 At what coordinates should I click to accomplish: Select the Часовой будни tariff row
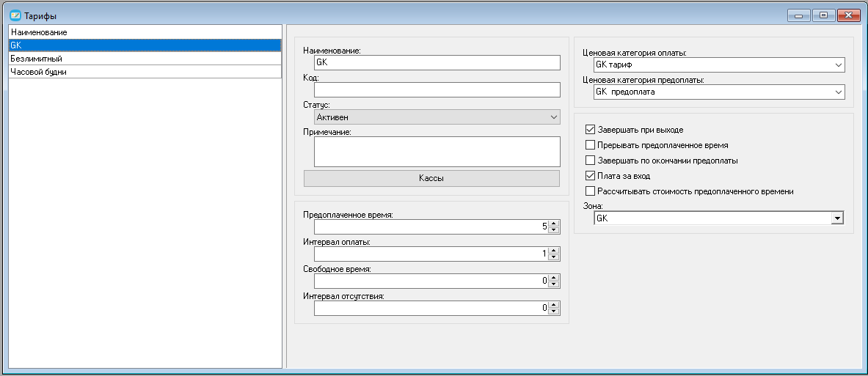[145, 72]
